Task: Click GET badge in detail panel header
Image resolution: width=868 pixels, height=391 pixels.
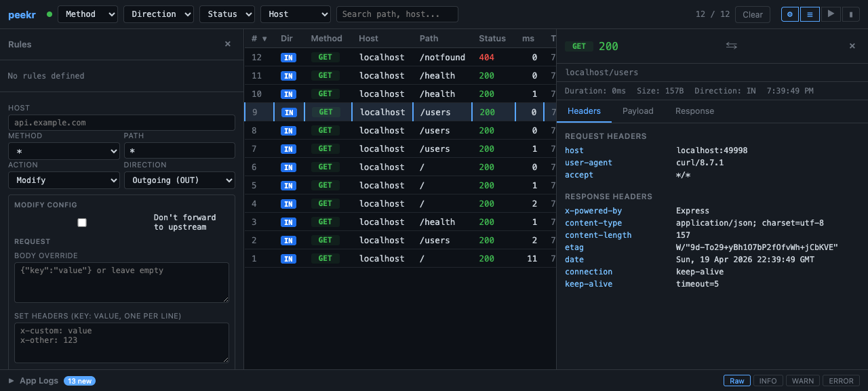Action: click(579, 46)
